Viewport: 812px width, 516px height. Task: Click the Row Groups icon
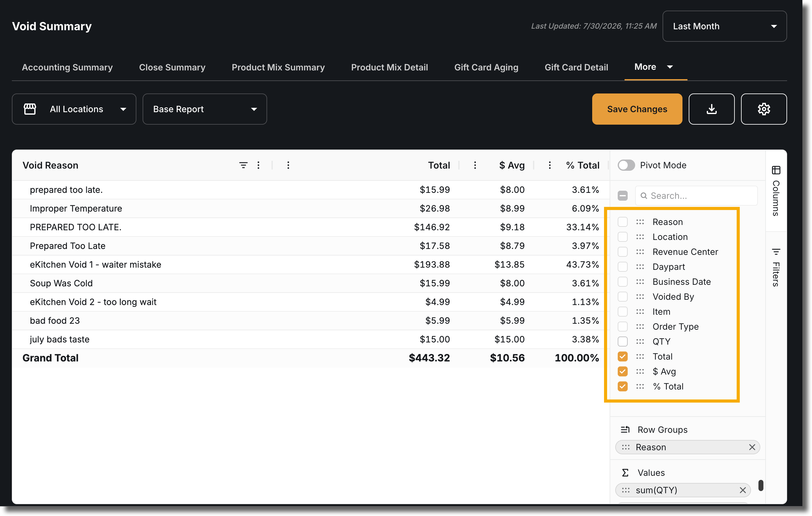tap(625, 429)
